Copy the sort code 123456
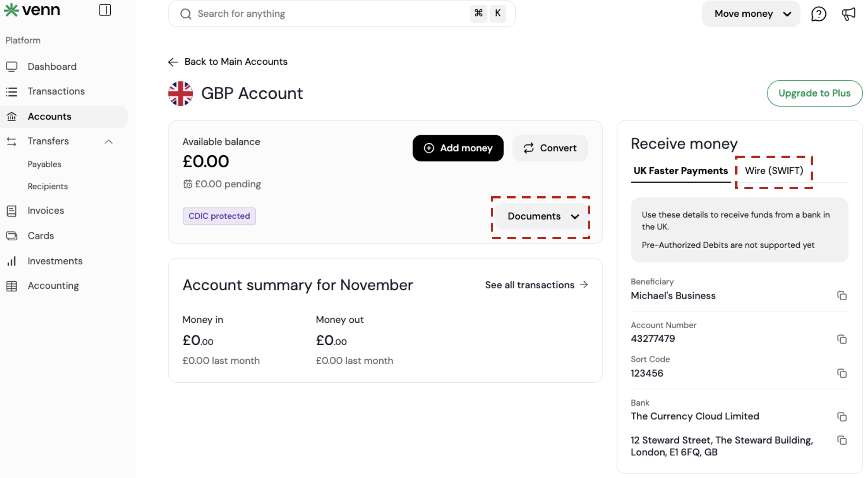 click(842, 373)
